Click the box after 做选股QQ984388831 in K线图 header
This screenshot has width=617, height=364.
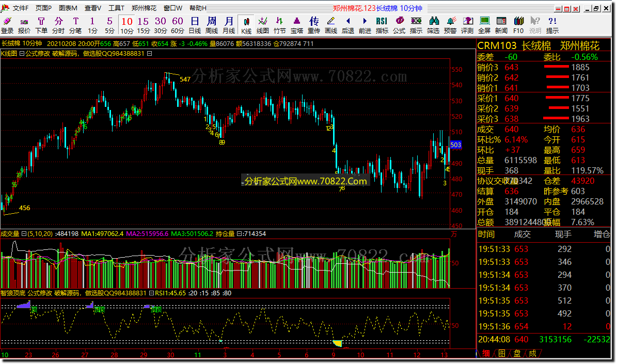tap(150, 54)
